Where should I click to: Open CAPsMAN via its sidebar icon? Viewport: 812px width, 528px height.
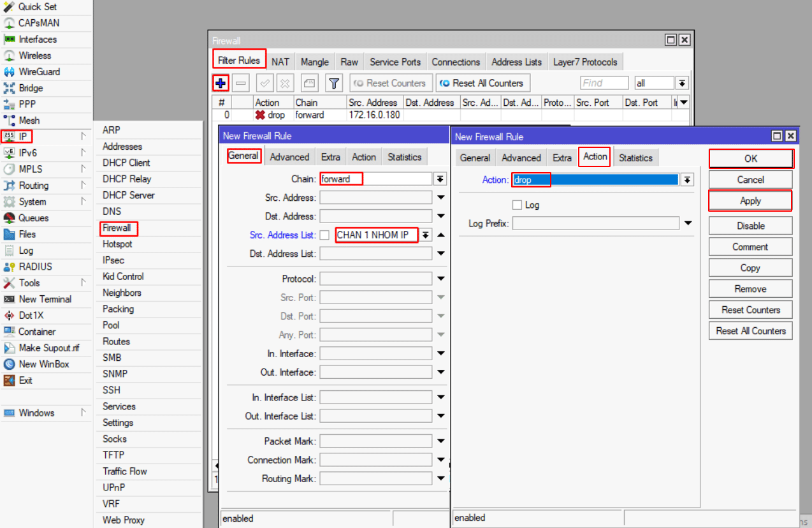pos(9,23)
